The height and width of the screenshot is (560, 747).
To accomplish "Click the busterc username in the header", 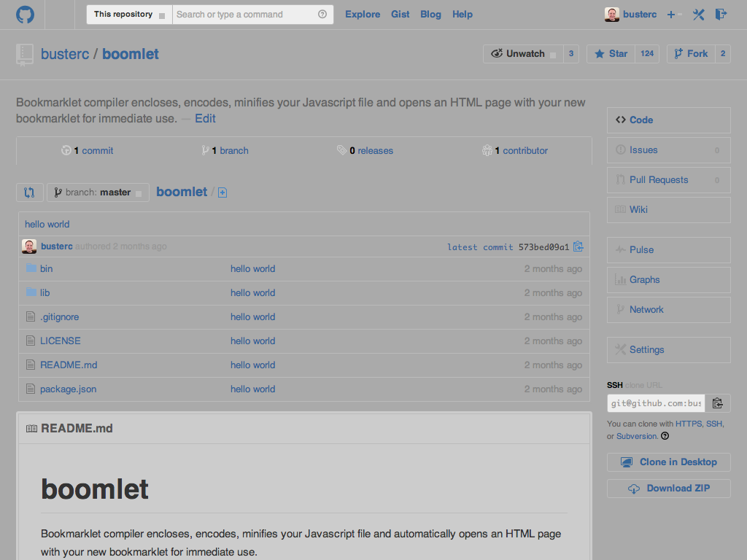I will (639, 15).
